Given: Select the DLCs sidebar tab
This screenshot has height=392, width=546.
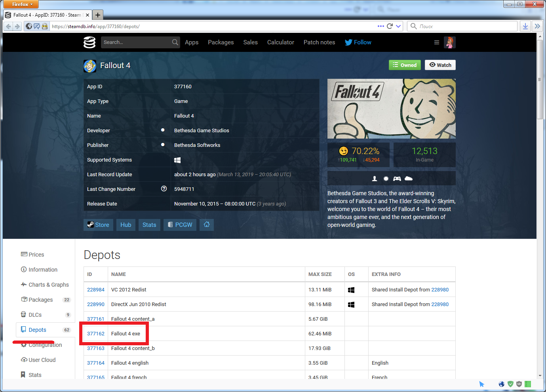Looking at the screenshot, I should (45, 315).
